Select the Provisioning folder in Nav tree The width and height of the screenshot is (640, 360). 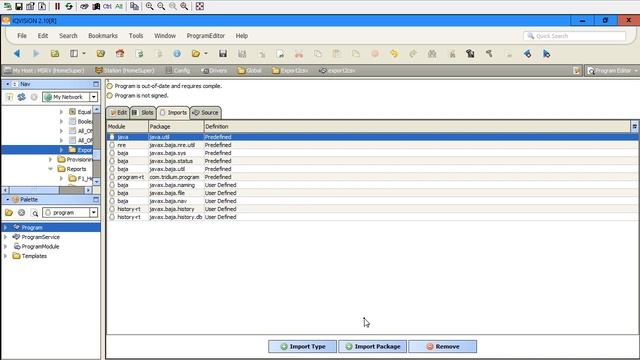[76, 159]
